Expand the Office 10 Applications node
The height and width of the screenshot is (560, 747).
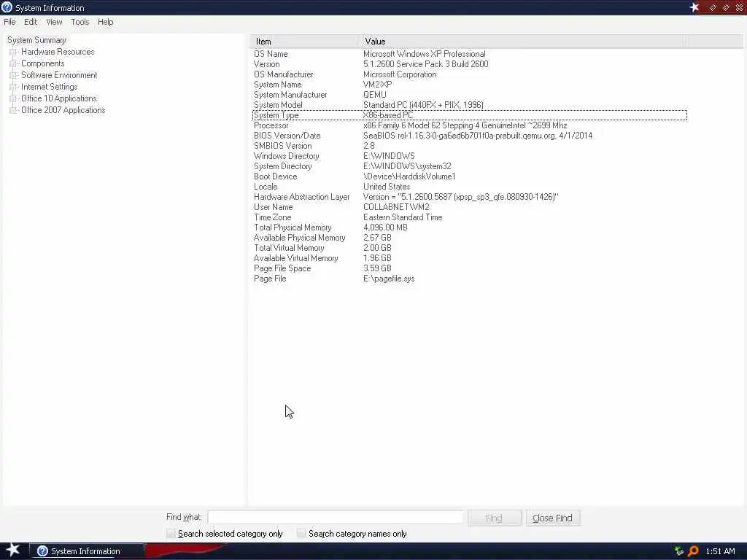pyautogui.click(x=13, y=98)
